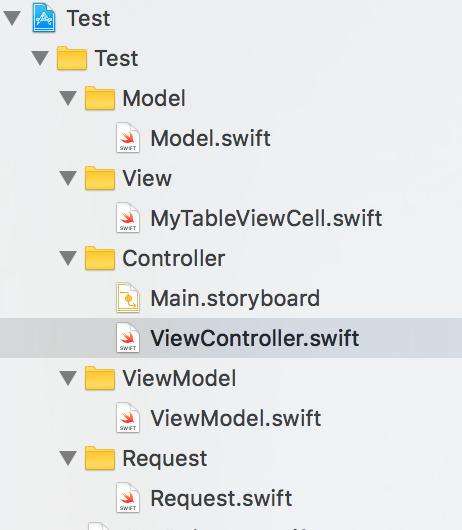
Task: Click the MyTableViewCell.swift Swift file icon
Action: (128, 218)
